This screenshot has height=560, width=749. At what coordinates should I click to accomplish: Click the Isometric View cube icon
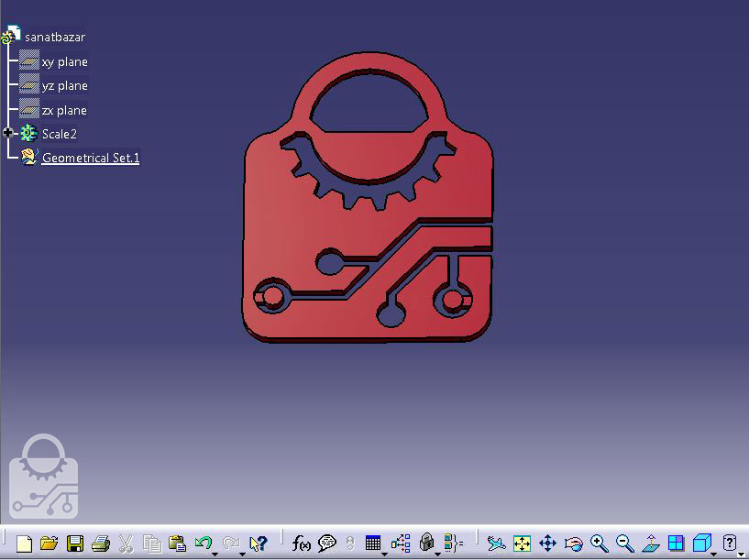[701, 544]
